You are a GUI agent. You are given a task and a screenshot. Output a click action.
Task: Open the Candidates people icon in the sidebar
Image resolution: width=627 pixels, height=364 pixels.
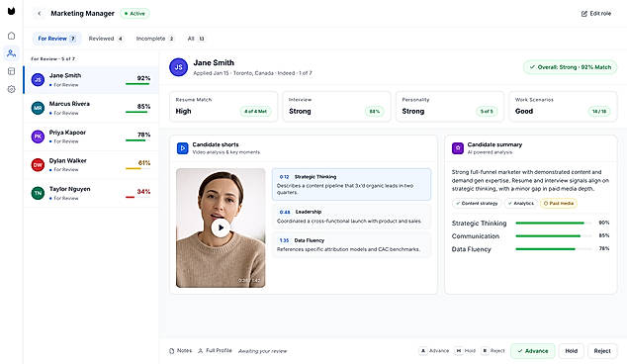(x=11, y=53)
